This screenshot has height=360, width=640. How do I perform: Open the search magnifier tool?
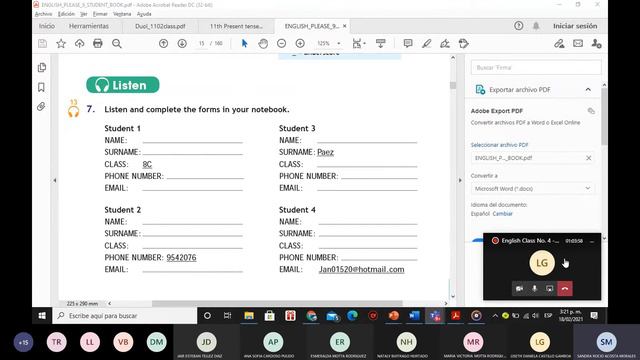117,43
